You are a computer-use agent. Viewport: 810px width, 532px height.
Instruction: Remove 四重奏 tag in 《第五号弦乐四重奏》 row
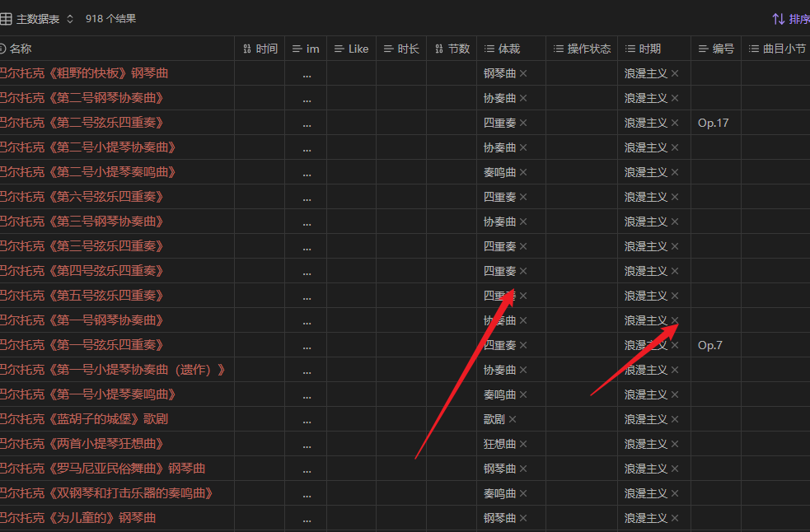click(x=523, y=296)
